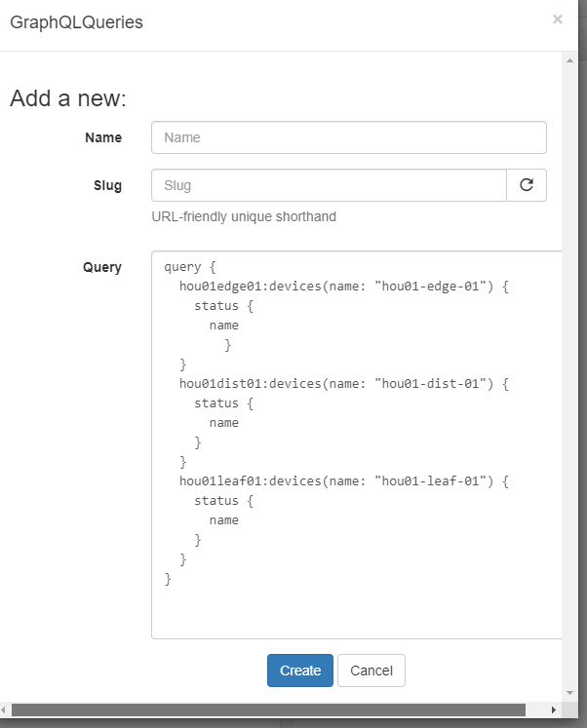Click the Slug field label

point(106,185)
